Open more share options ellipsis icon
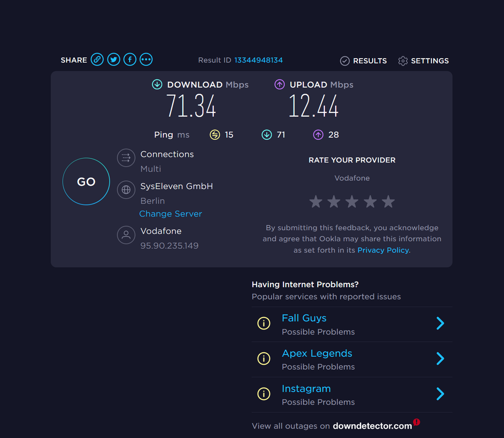This screenshot has width=504, height=438. (x=146, y=60)
